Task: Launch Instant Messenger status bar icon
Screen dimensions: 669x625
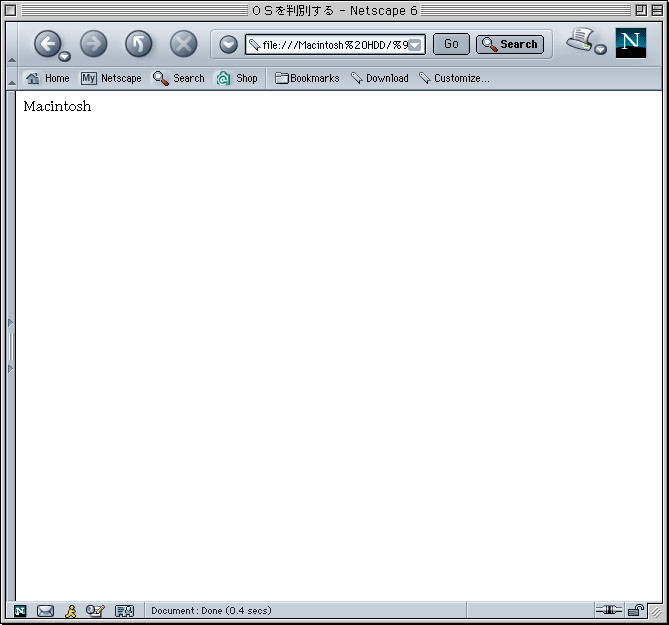Action: (x=70, y=611)
